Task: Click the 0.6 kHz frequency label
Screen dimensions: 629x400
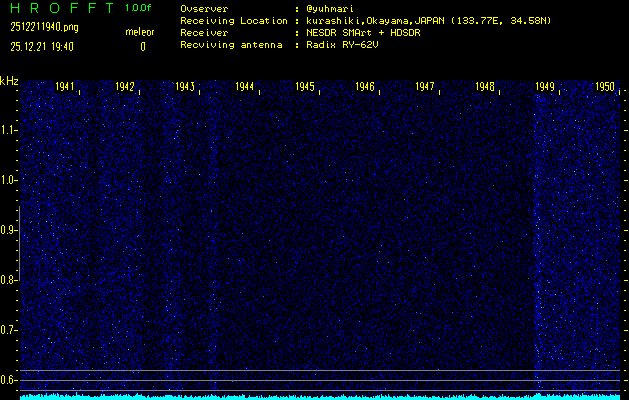Action: [x=9, y=380]
